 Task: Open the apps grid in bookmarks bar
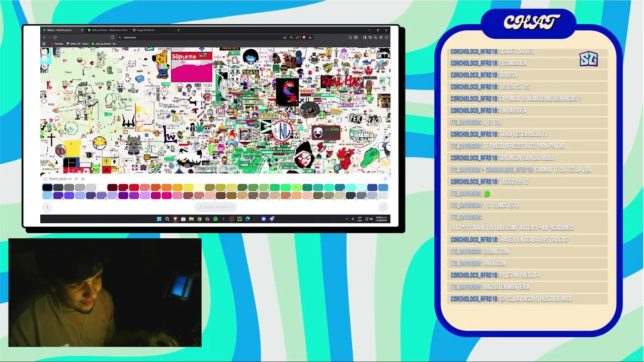[x=44, y=44]
